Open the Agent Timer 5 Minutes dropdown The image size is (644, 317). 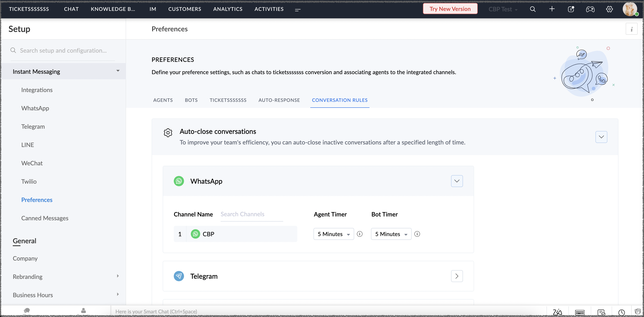click(333, 234)
